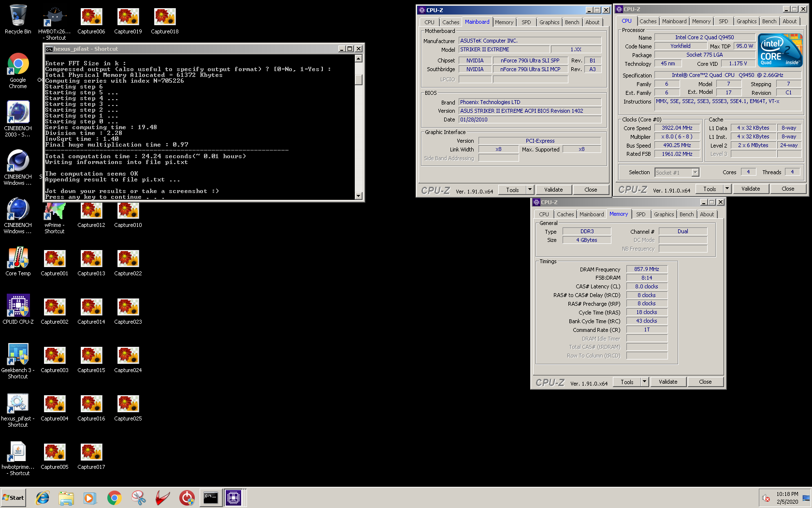Select the Capture019 image file icon
The width and height of the screenshot is (812, 508).
[128, 20]
